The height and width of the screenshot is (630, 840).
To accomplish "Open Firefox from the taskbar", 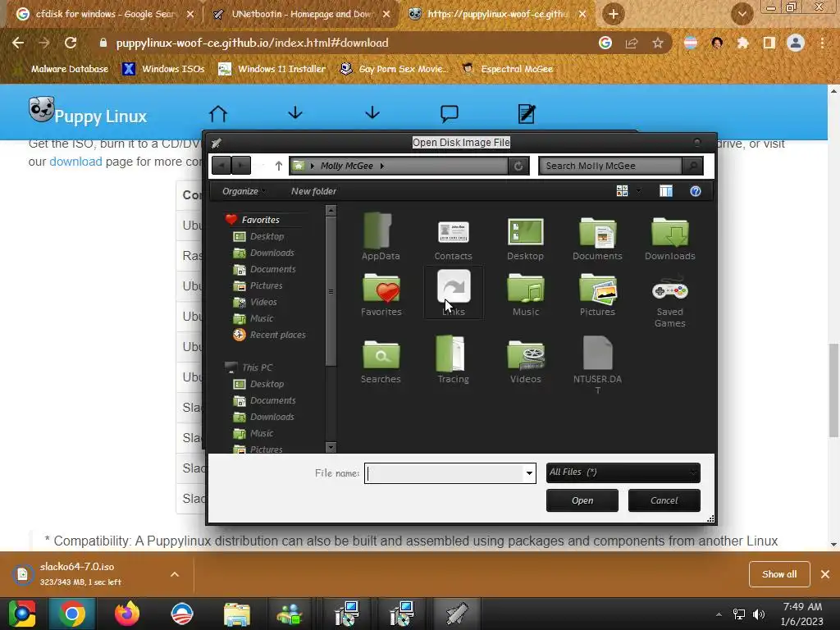I will tap(127, 614).
